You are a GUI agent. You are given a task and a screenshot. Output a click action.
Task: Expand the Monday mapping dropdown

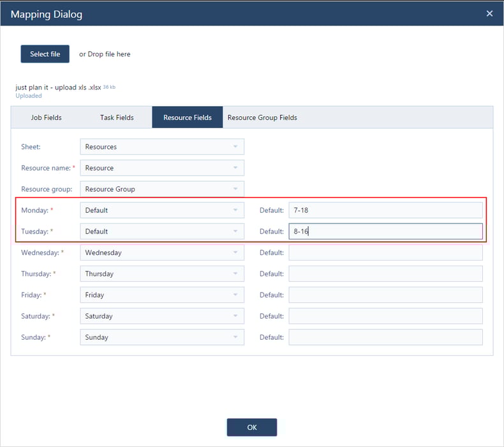pos(161,210)
